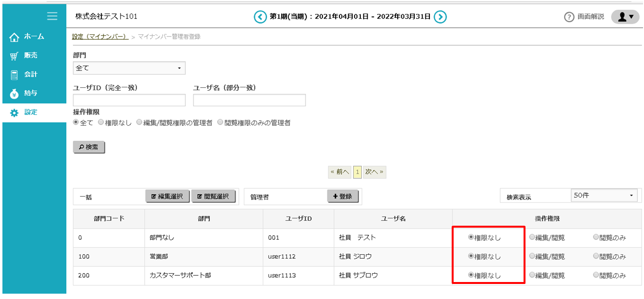Set 閲覧のみ permission for user 001
644x299 pixels.
(596, 238)
